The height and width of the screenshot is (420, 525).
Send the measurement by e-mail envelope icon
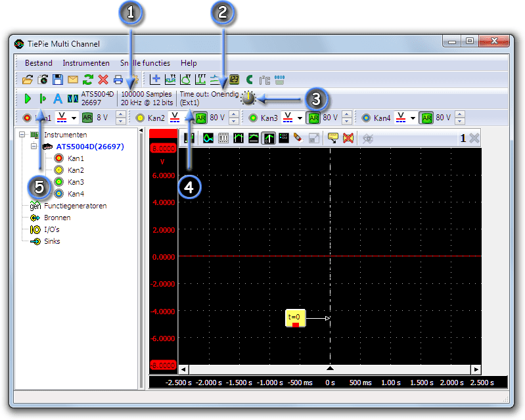click(x=73, y=80)
